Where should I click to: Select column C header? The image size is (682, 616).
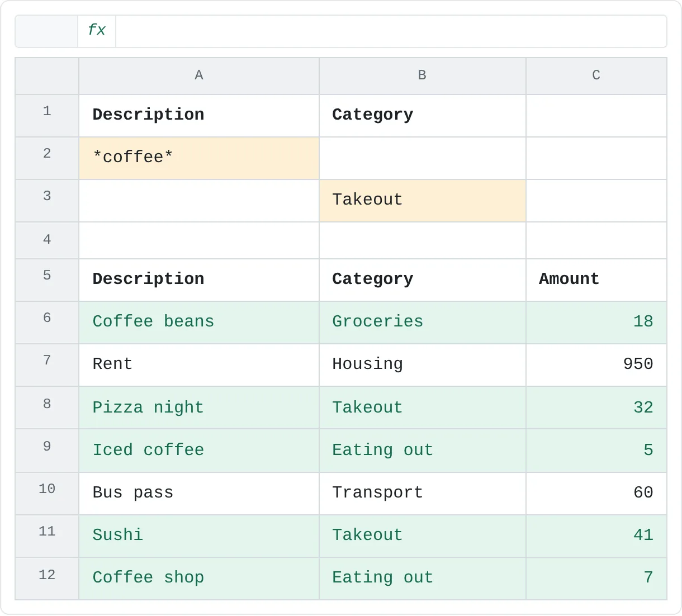(596, 76)
